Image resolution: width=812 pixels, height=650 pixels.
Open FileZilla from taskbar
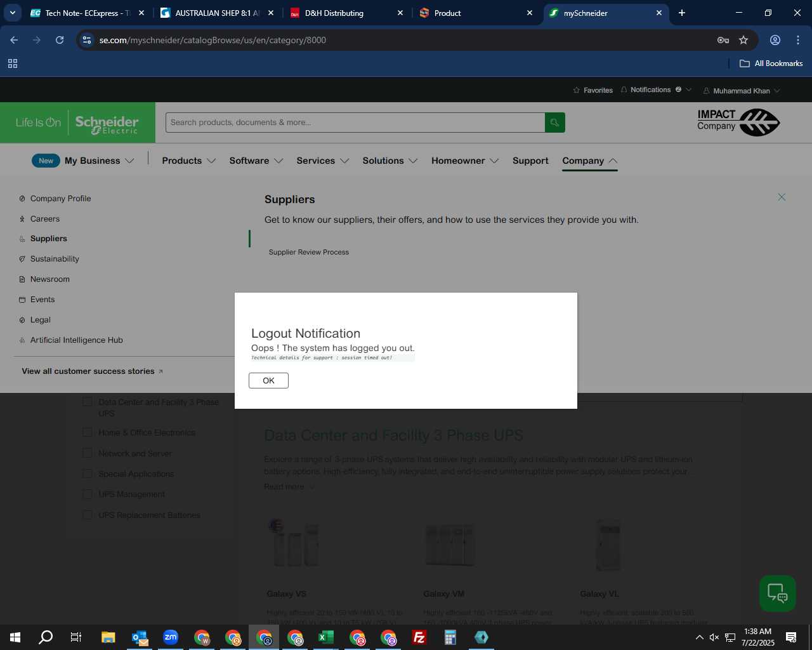(x=419, y=637)
